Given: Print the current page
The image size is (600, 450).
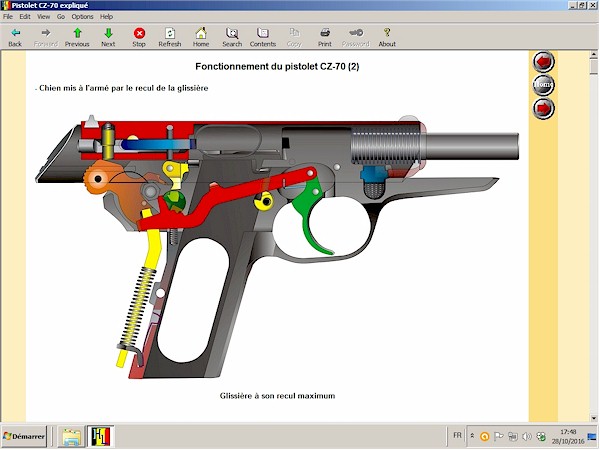Looking at the screenshot, I should 325,37.
